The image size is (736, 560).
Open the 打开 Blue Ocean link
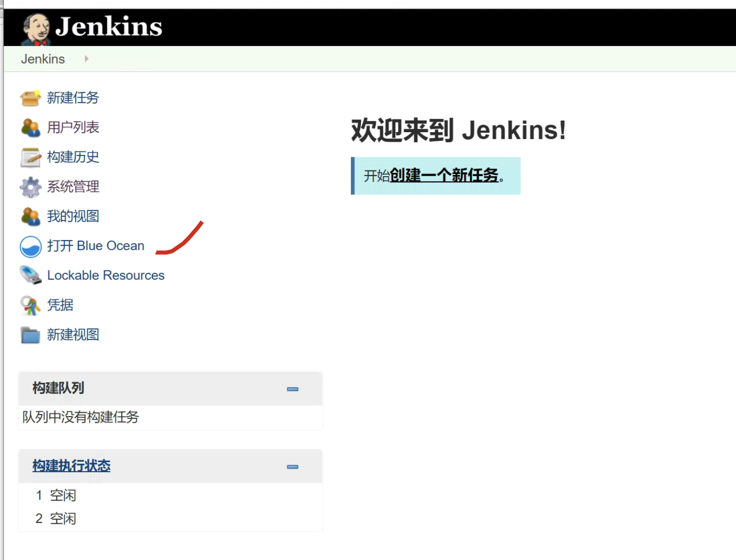(x=95, y=246)
